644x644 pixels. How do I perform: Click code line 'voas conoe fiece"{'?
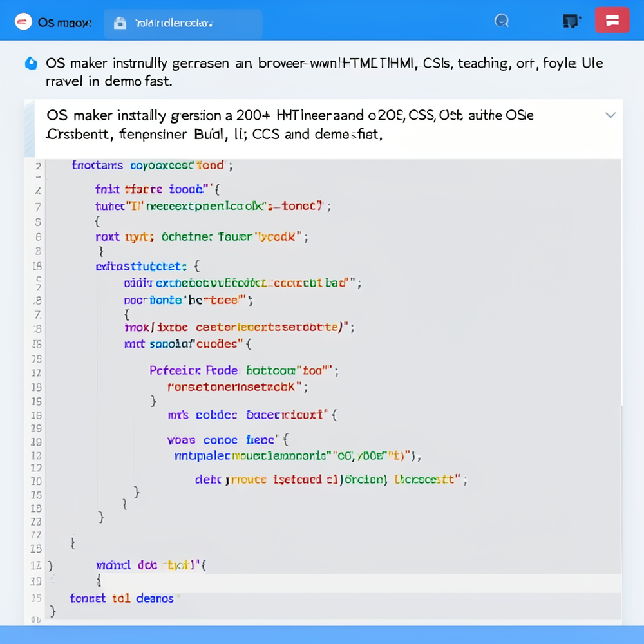tap(228, 440)
